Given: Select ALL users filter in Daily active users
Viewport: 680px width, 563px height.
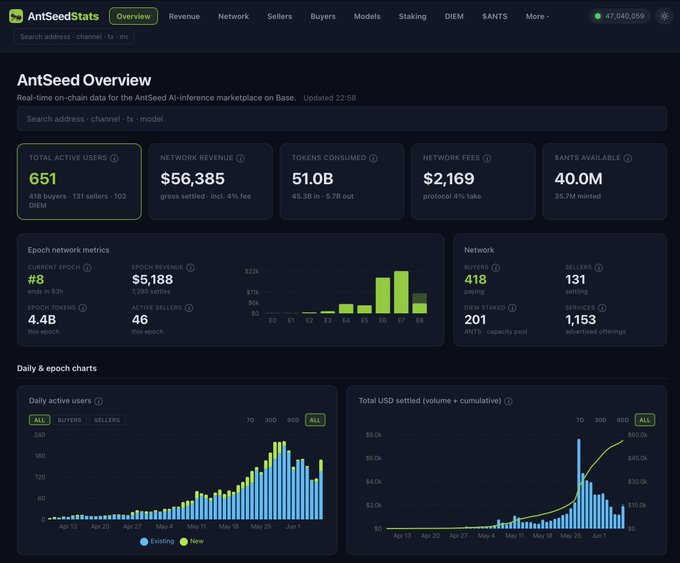Looking at the screenshot, I should (x=39, y=420).
